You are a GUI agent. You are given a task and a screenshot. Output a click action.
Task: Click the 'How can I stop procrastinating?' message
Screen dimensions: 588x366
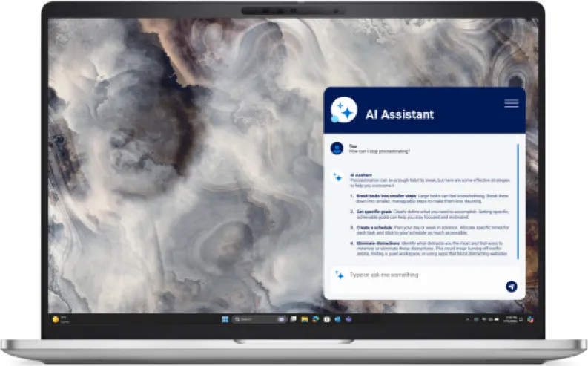point(379,151)
